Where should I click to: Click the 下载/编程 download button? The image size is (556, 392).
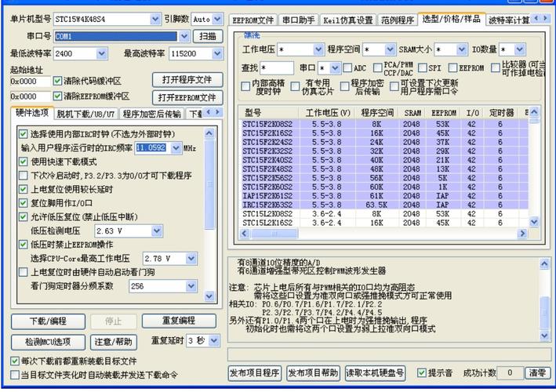pos(48,321)
